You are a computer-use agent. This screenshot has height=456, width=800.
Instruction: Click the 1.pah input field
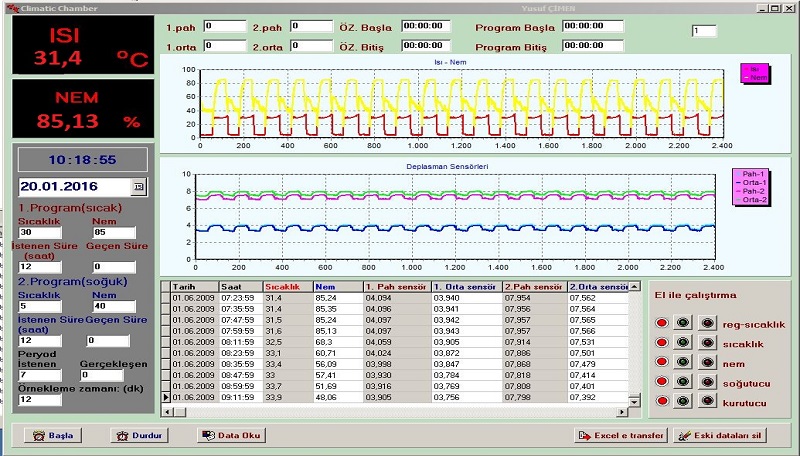coord(225,26)
